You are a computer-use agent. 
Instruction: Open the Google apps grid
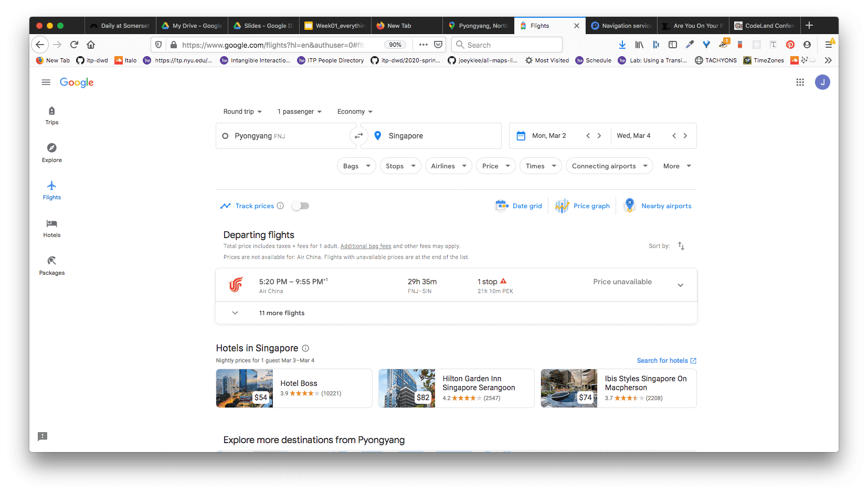[x=800, y=82]
